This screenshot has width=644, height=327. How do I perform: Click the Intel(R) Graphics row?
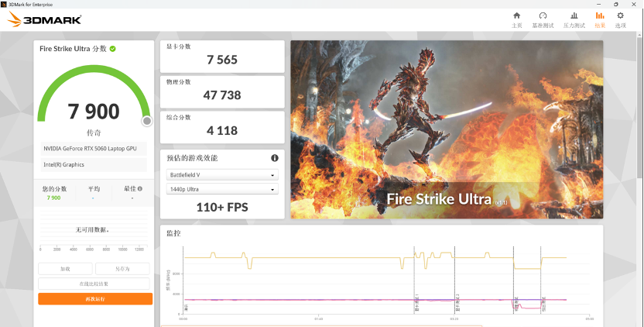click(x=94, y=165)
